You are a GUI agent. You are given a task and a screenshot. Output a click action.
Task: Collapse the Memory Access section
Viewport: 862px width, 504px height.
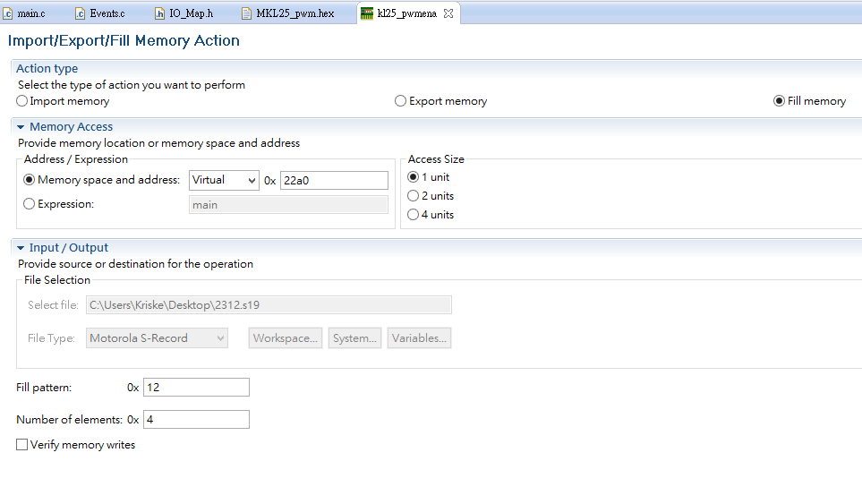coord(21,127)
